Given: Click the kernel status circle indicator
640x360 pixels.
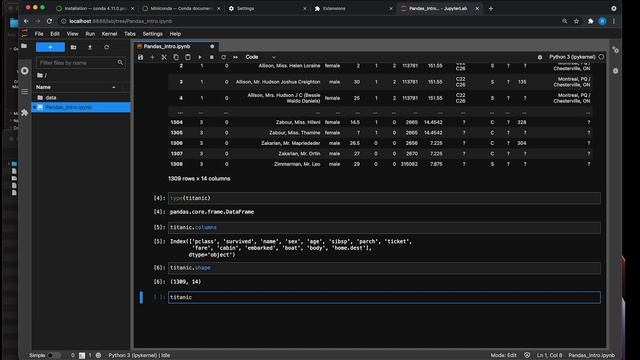Looking at the screenshot, I should click(601, 57).
